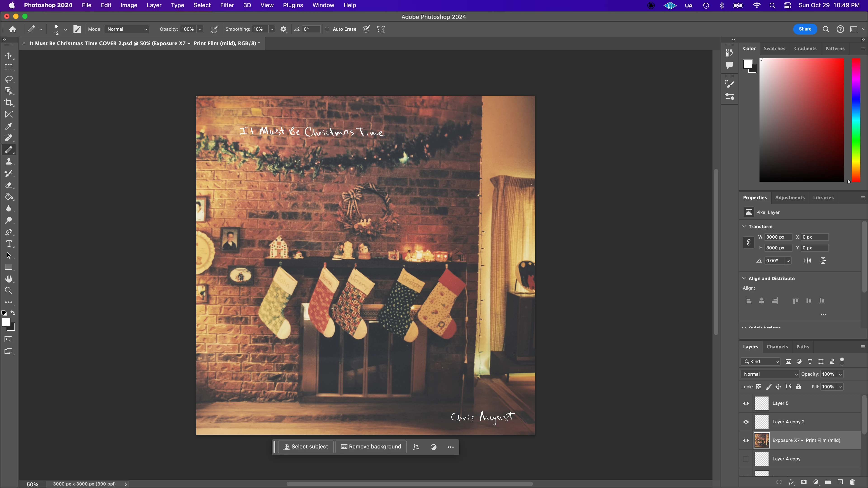Screen dimensions: 868x488
Task: Click the blue Share button
Action: [805, 29]
